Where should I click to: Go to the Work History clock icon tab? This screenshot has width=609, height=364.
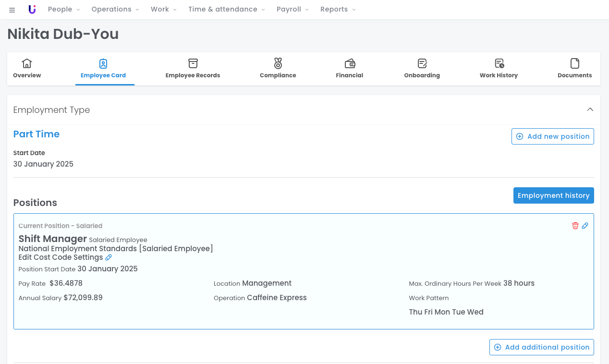pyautogui.click(x=499, y=69)
